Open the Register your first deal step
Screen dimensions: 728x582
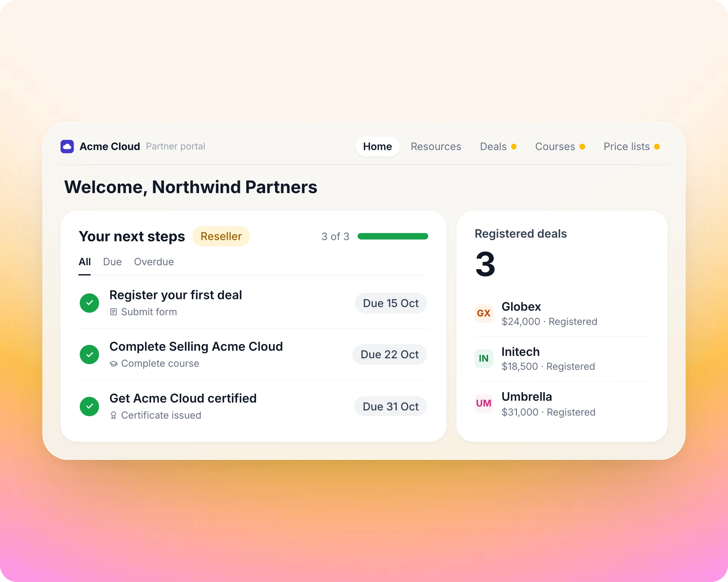tap(253, 303)
